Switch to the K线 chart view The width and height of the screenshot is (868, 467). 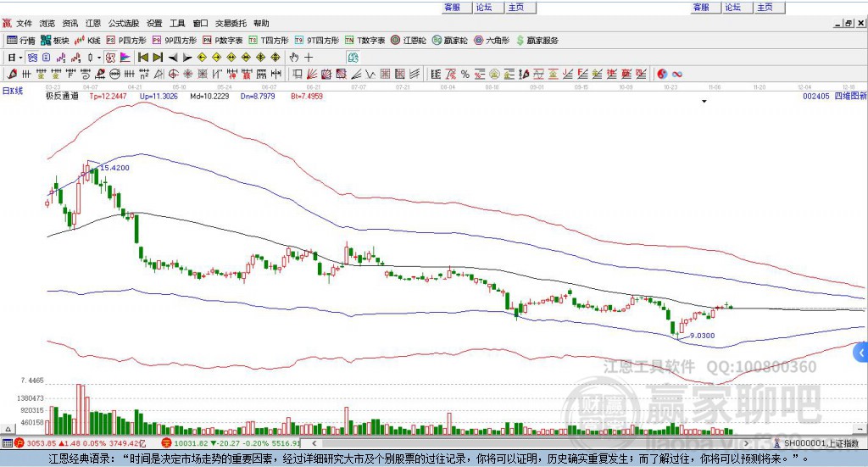coord(87,41)
